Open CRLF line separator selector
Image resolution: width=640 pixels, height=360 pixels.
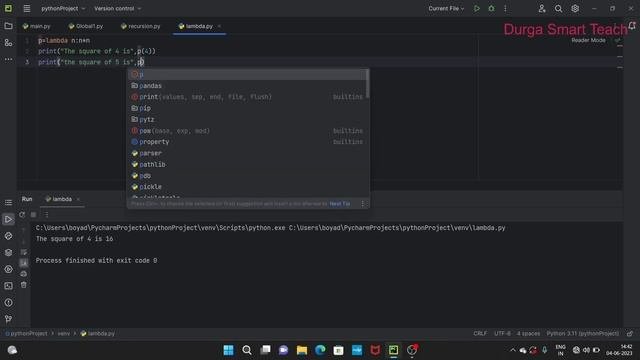click(480, 333)
